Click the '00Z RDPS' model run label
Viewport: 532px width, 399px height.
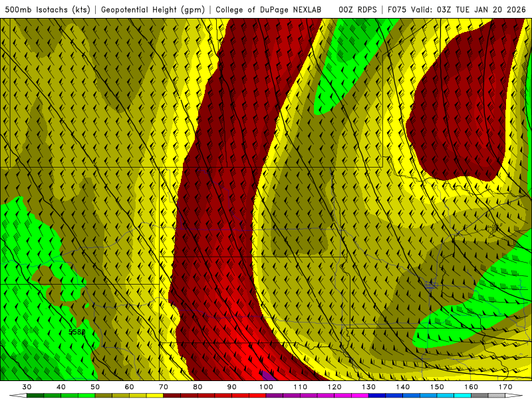(x=358, y=9)
